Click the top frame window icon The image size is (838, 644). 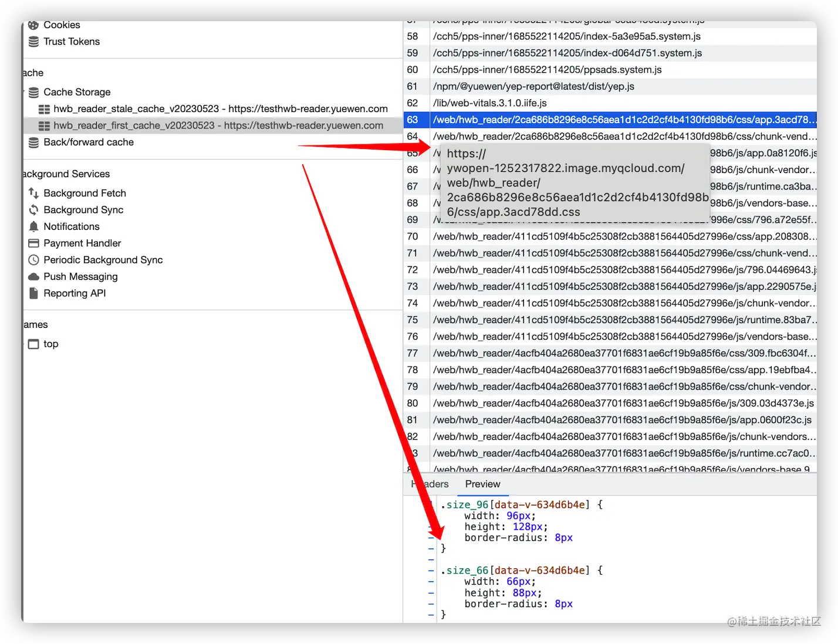tap(33, 344)
